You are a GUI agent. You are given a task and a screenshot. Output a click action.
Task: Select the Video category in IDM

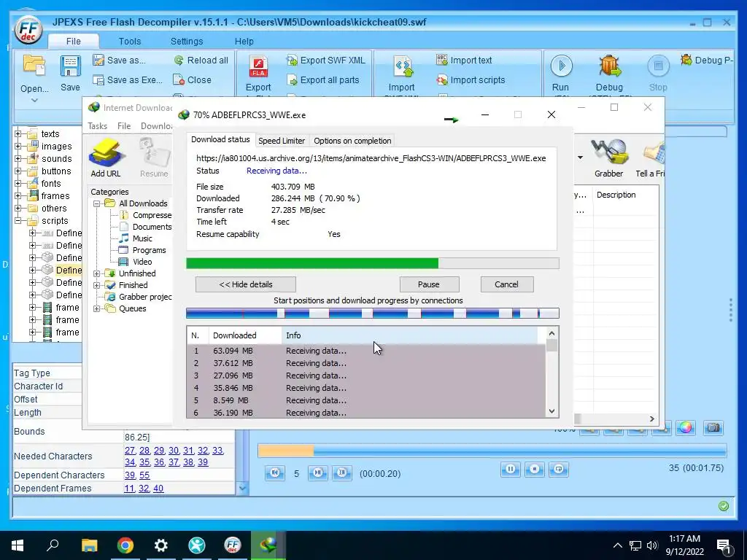click(142, 262)
